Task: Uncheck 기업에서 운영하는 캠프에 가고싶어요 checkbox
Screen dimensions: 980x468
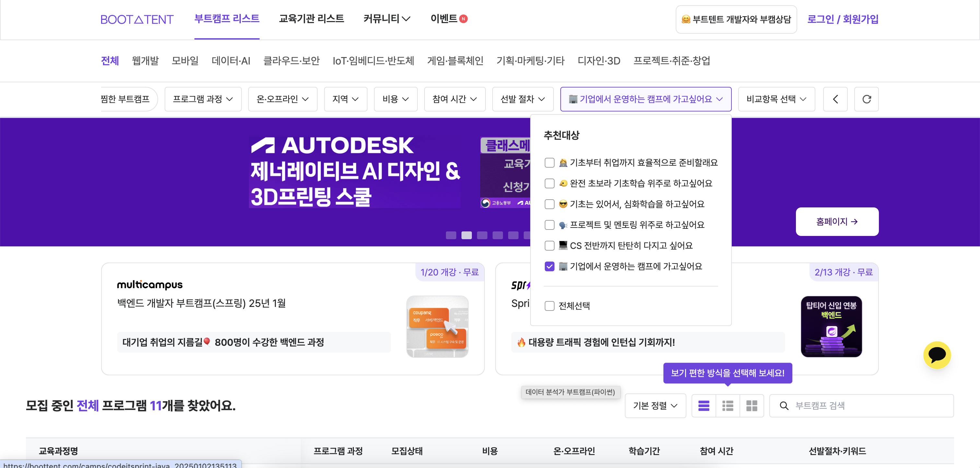Action: (x=549, y=266)
